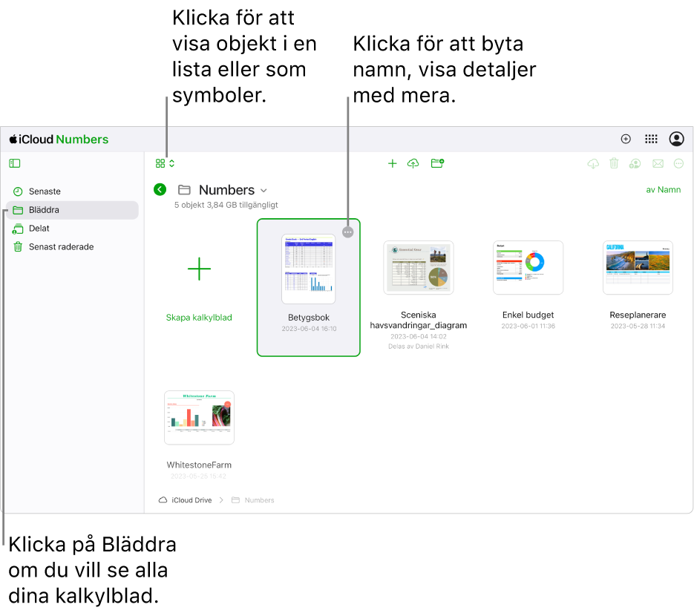The width and height of the screenshot is (694, 616).
Task: Click the Betygsbok file name
Action: coord(309,318)
